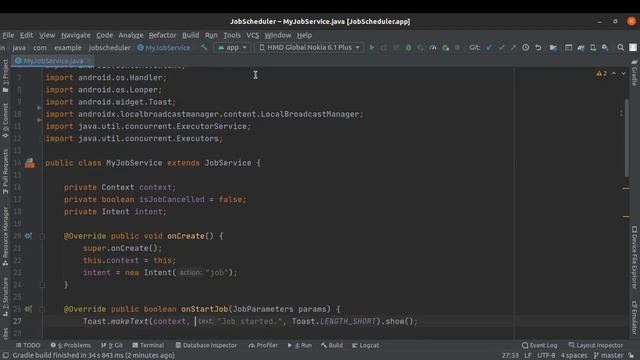Open the Device File Explorer panel
The image size is (640, 360).
pyautogui.click(x=634, y=257)
